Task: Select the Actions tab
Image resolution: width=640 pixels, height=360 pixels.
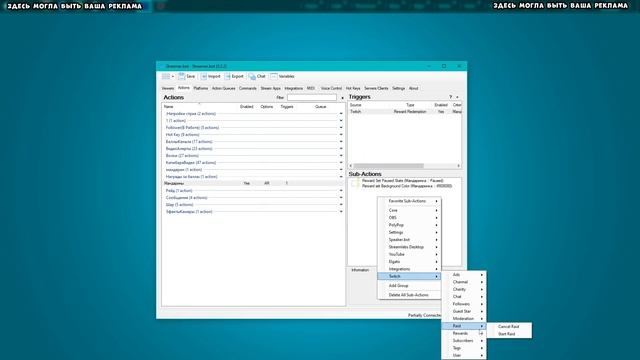Action: pyautogui.click(x=184, y=88)
